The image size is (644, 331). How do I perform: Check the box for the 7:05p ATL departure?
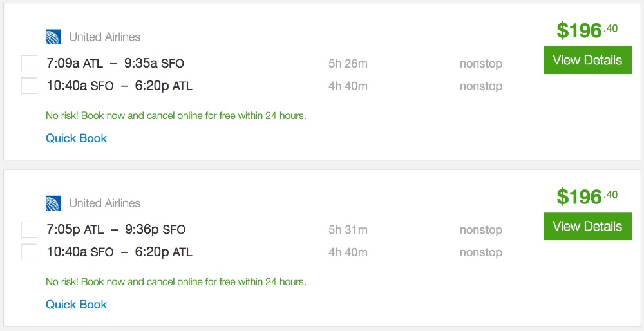point(29,230)
